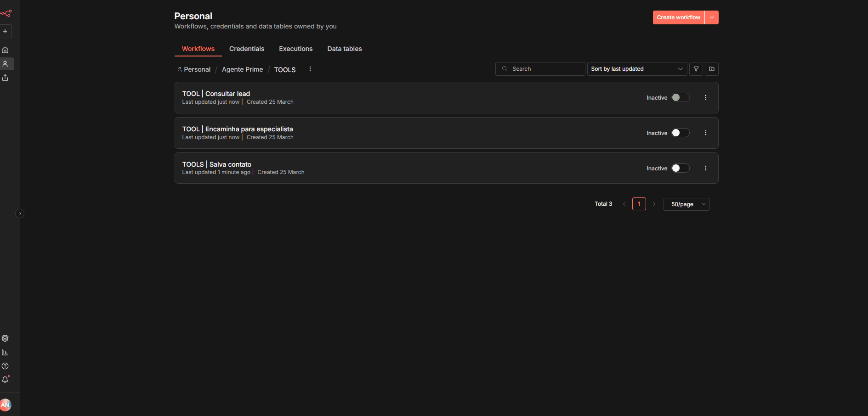Switch to the Credentials tab

[x=247, y=49]
